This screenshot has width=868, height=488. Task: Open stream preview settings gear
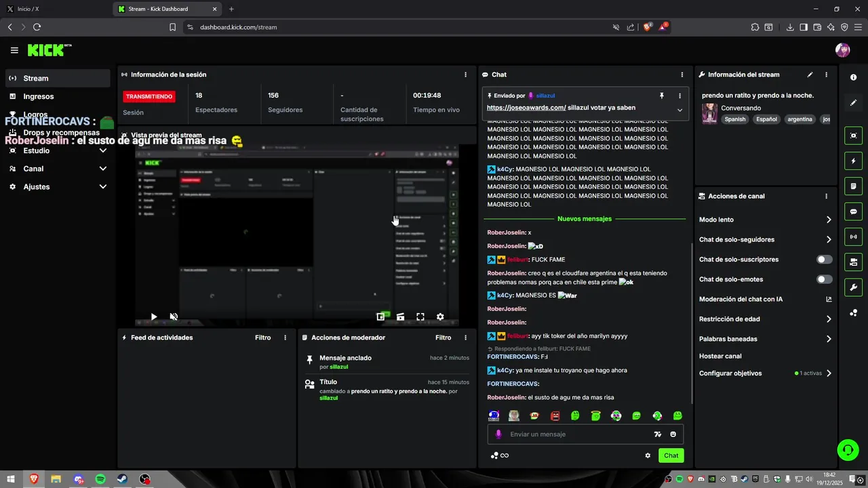click(440, 317)
